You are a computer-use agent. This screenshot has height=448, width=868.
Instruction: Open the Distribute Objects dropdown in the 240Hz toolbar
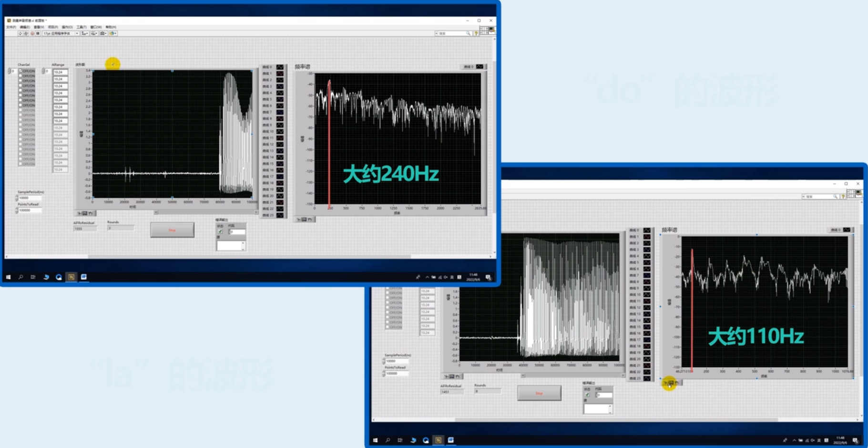(x=94, y=33)
